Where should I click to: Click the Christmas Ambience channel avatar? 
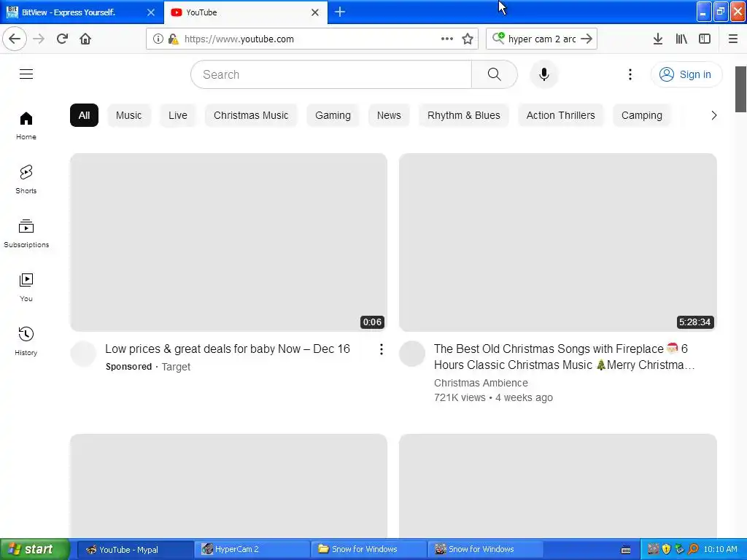tap(412, 354)
